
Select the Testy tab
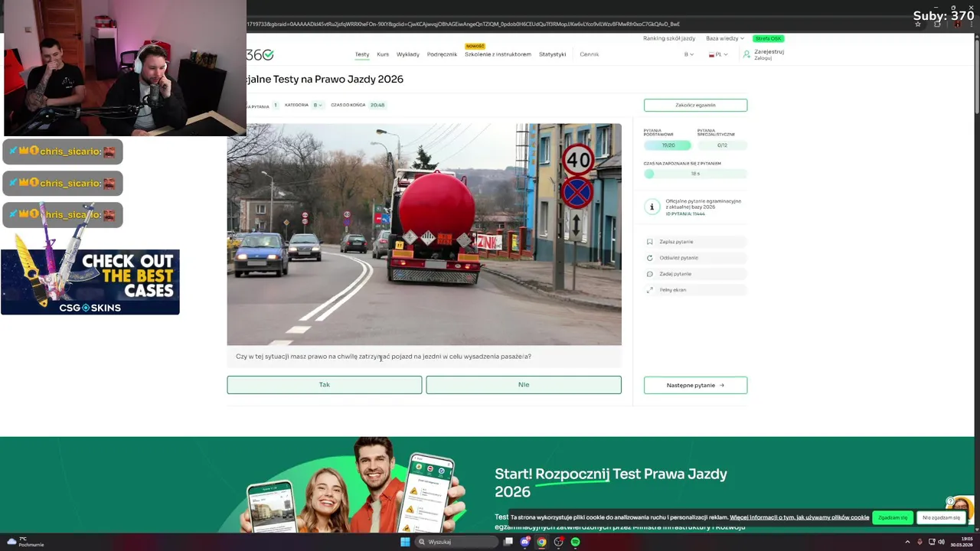362,54
